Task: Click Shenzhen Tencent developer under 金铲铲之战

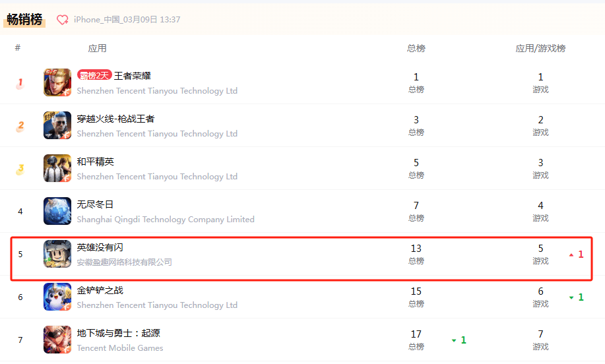Action: [157, 305]
